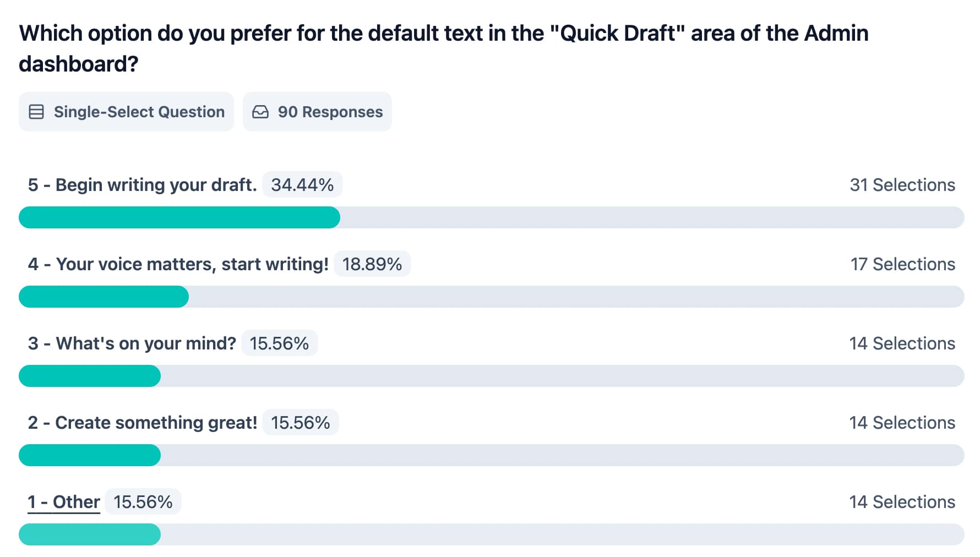Click the 15.56% badge next to "What's on your mind?"
Image resolution: width=980 pixels, height=557 pixels.
point(279,343)
